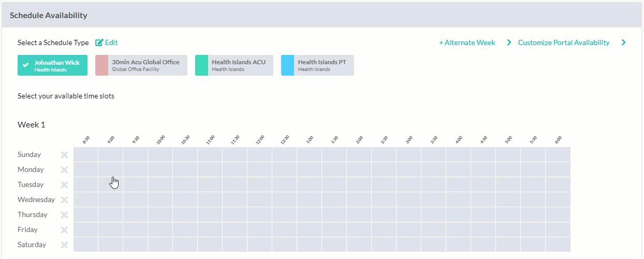Select Thursday 4:00 time slot
The image size is (644, 259).
[459, 214]
